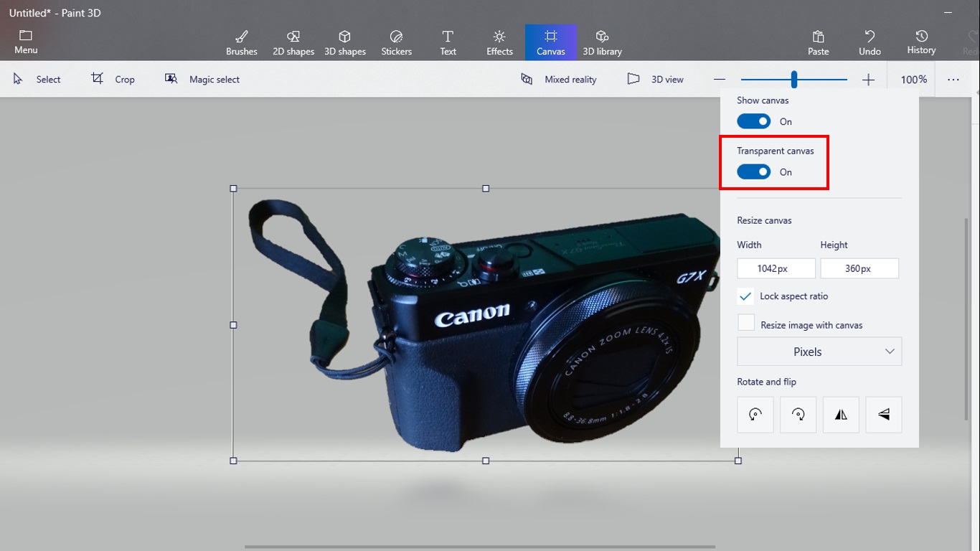Switch to the Brushes tab

242,42
